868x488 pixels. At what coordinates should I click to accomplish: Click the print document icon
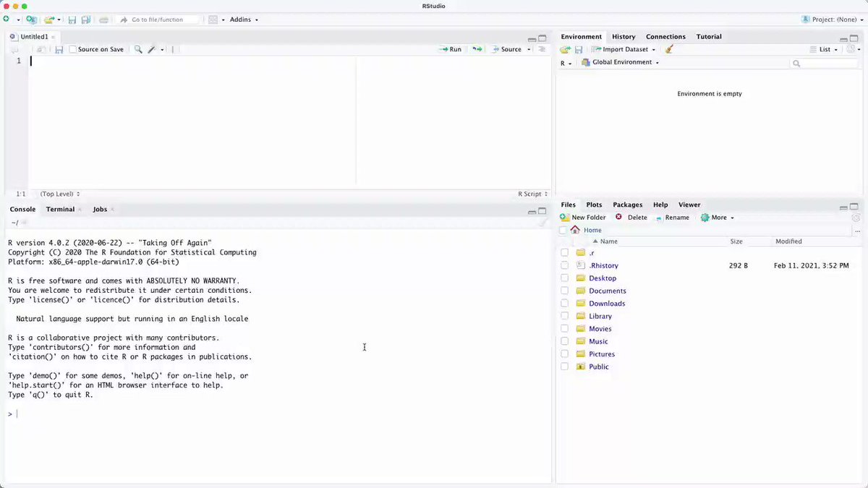tap(104, 20)
